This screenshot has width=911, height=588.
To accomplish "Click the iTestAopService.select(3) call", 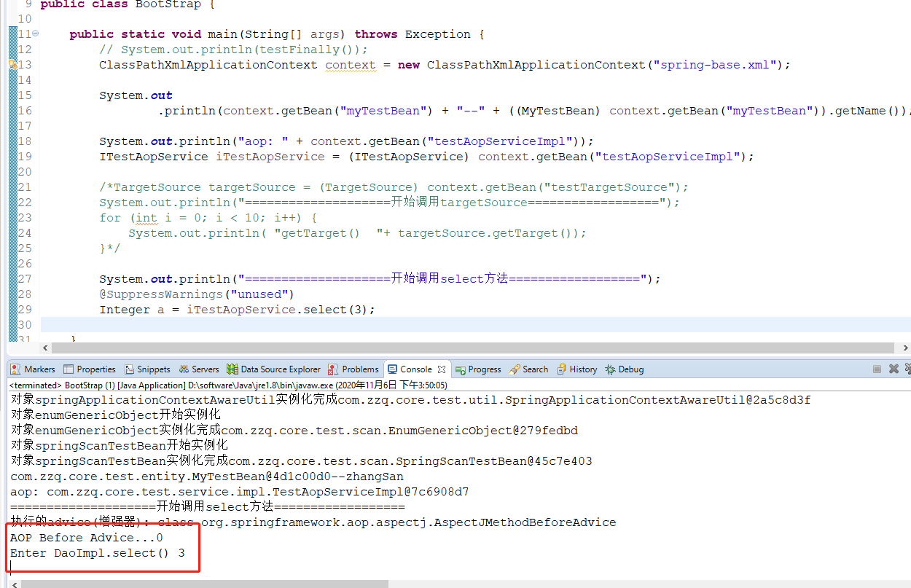I will click(281, 310).
